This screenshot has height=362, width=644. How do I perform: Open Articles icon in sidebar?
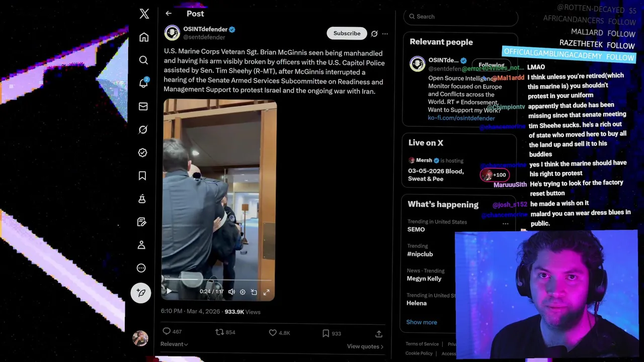pyautogui.click(x=142, y=222)
